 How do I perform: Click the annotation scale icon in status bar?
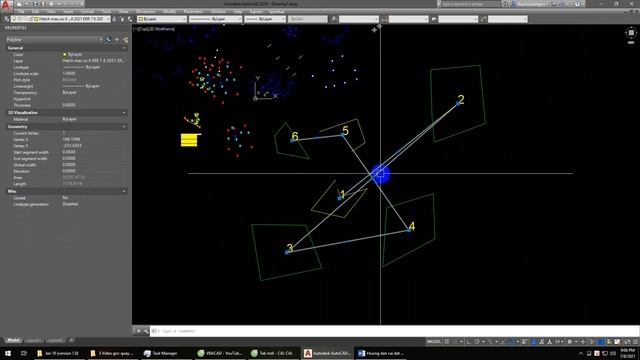(x=550, y=342)
